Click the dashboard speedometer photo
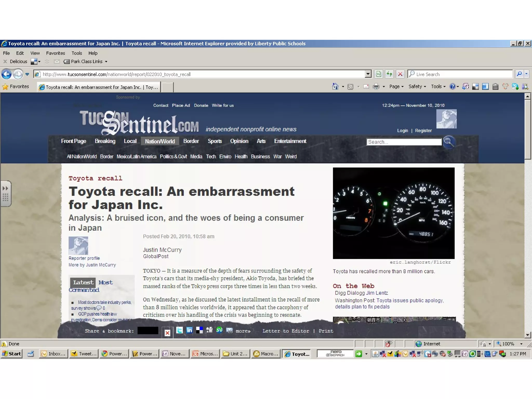Image resolution: width=532 pixels, height=399 pixels. [394, 213]
